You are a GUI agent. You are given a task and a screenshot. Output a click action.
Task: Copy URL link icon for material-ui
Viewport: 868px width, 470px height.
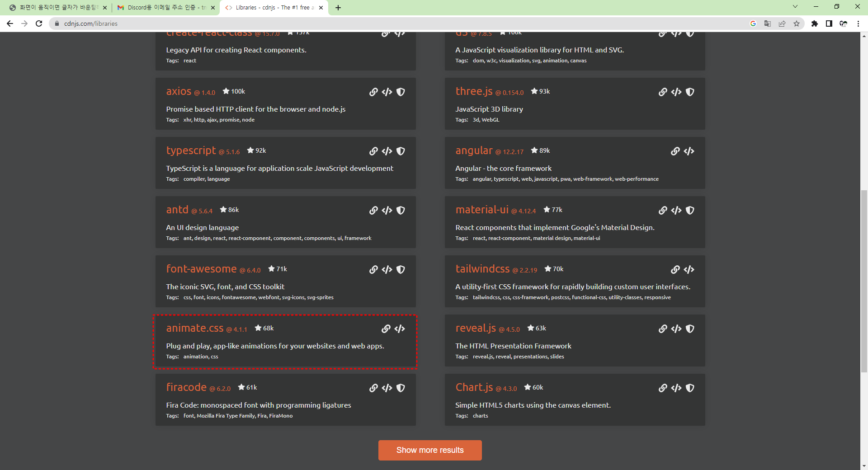[x=663, y=211]
